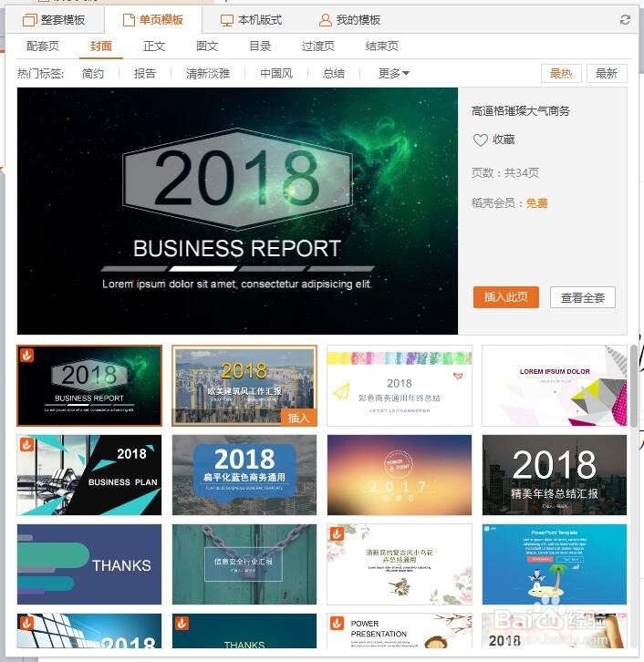Select blue island PowerPoint Template thumbnail
Screen dimensions: 644x662
pos(555,564)
